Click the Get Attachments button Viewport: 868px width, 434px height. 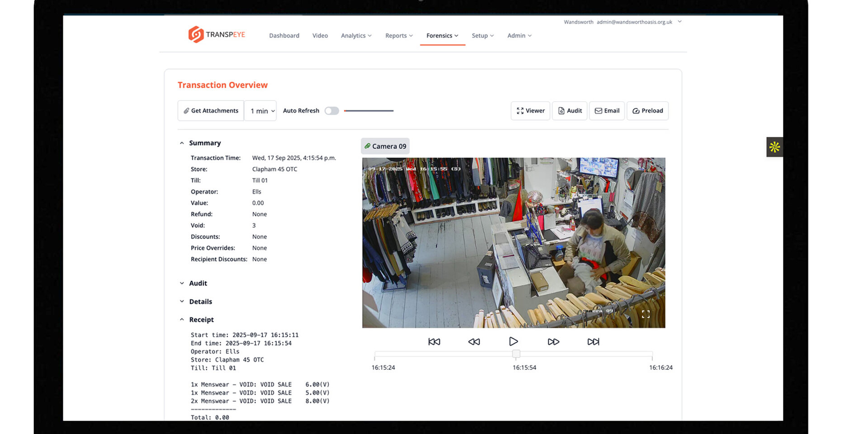(211, 111)
